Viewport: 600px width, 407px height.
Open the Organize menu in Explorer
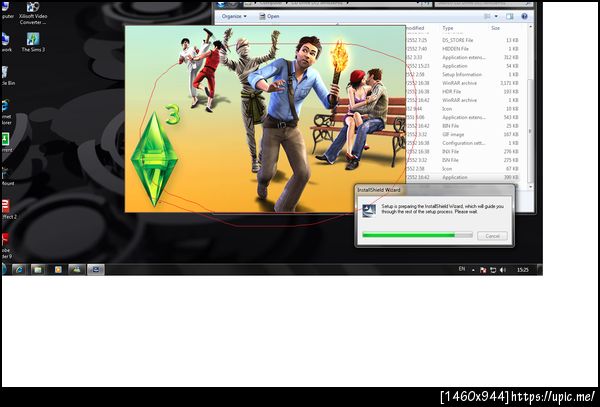click(x=234, y=16)
